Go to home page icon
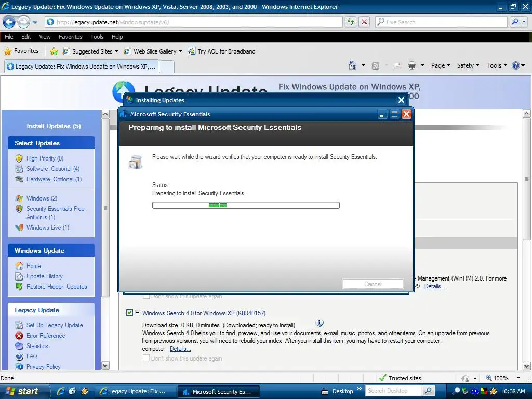The height and width of the screenshot is (399, 532). pyautogui.click(x=353, y=65)
